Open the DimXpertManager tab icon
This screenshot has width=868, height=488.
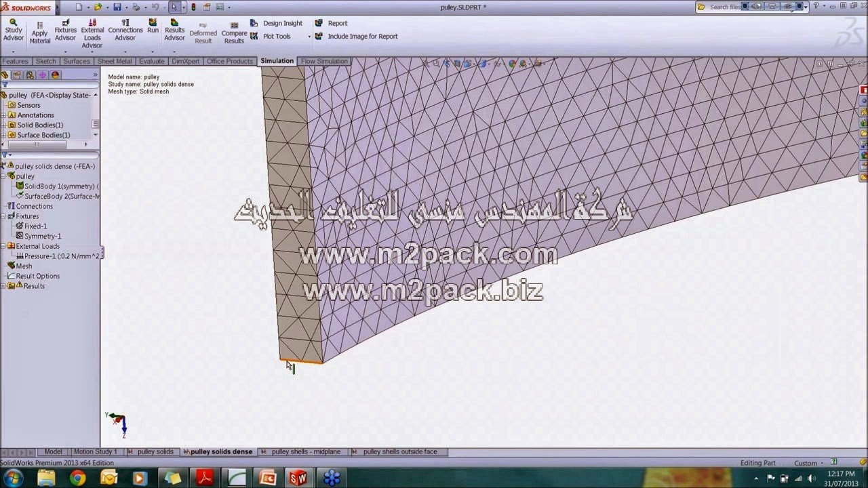(43, 75)
